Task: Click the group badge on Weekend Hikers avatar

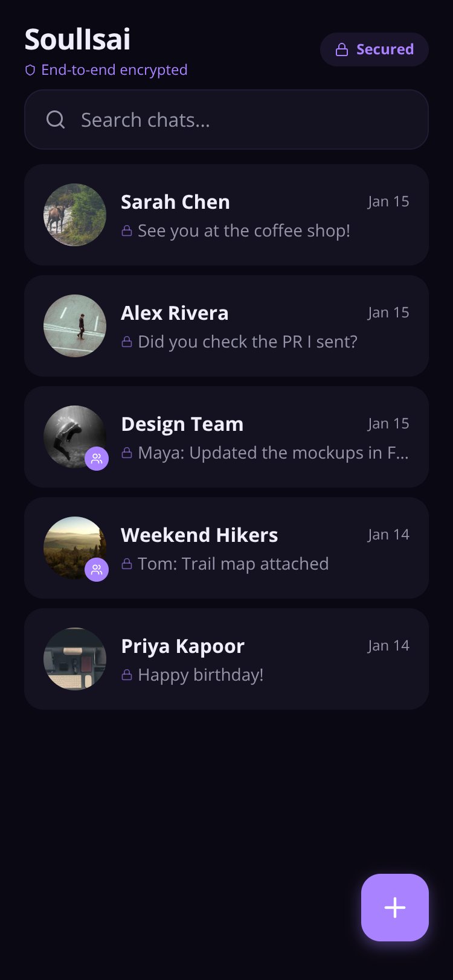Action: click(x=97, y=570)
